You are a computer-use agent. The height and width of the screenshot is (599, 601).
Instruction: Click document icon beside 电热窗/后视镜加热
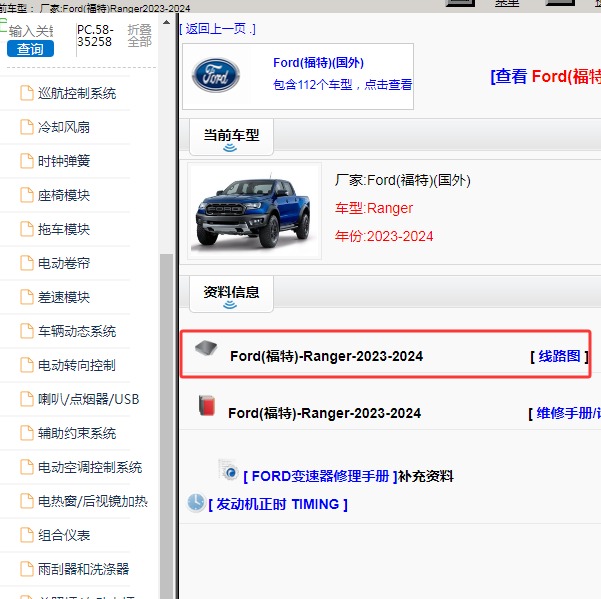26,501
